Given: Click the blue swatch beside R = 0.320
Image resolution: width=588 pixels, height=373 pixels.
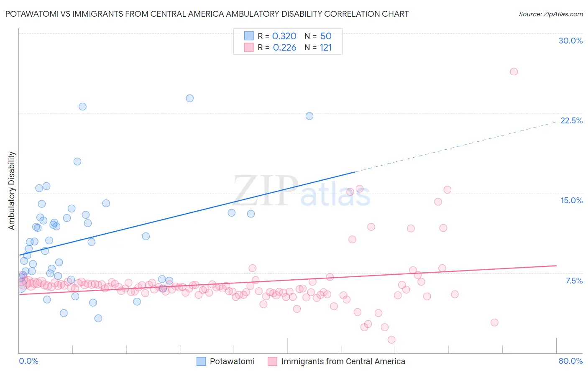Looking at the screenshot, I should point(249,36).
